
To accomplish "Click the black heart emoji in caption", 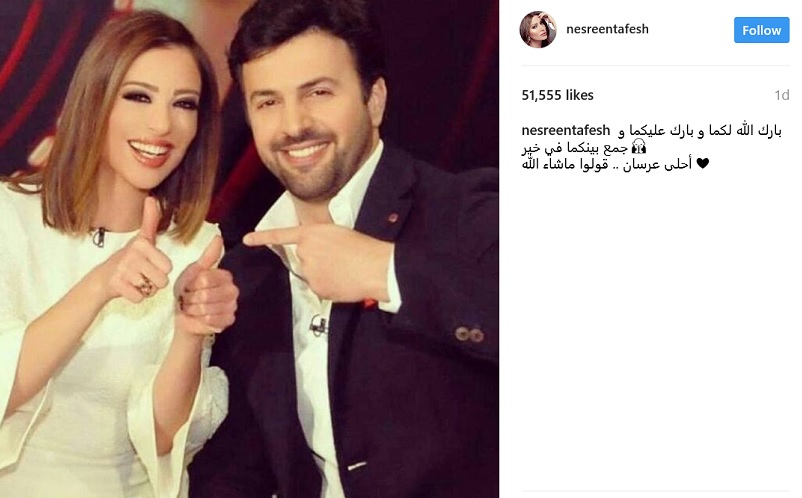I will [702, 164].
